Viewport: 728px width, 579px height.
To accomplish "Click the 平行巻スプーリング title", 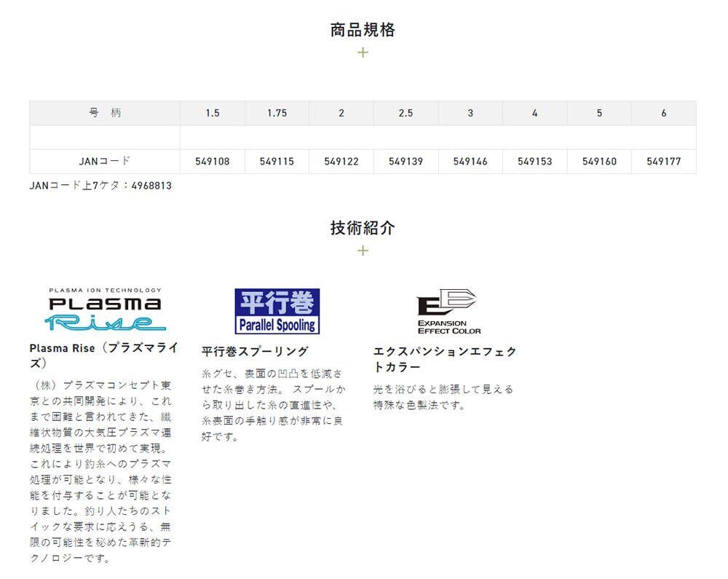I will 255,352.
